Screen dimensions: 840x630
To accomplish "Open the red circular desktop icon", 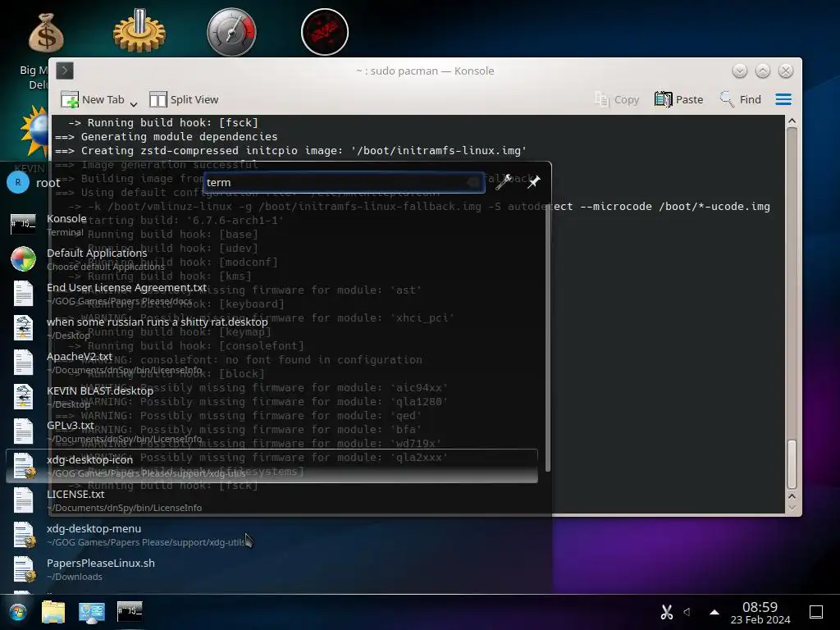I will point(325,32).
